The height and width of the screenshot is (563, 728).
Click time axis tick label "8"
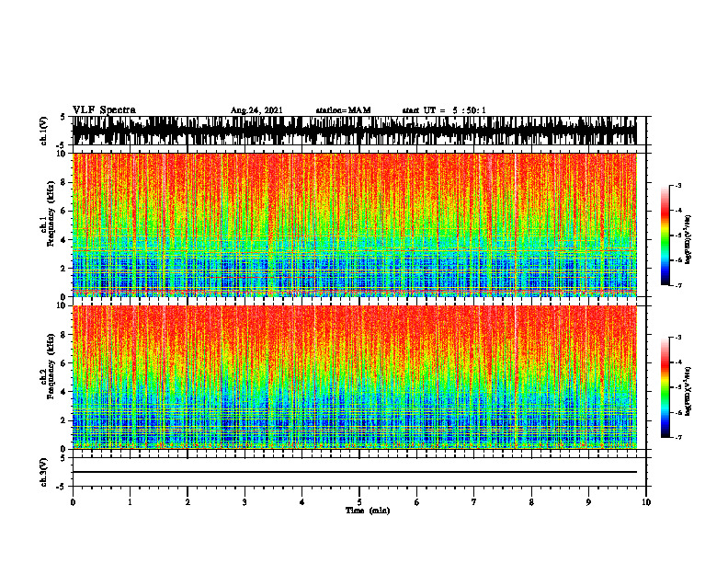tap(531, 502)
